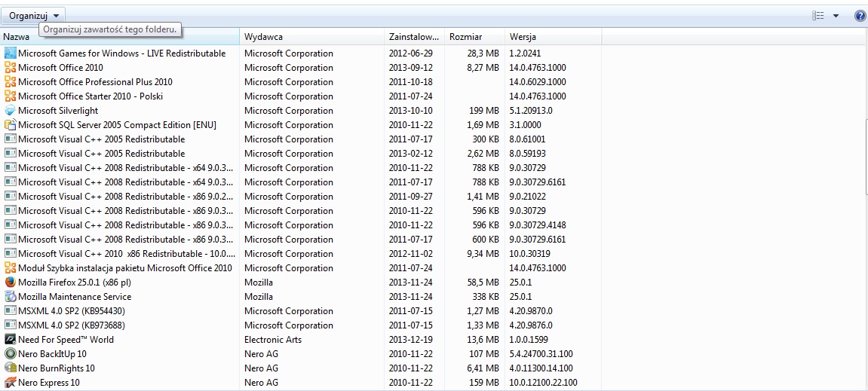The height and width of the screenshot is (391, 868).
Task: Click the SQL Server 2005 Compact Edition icon
Action: 10,125
